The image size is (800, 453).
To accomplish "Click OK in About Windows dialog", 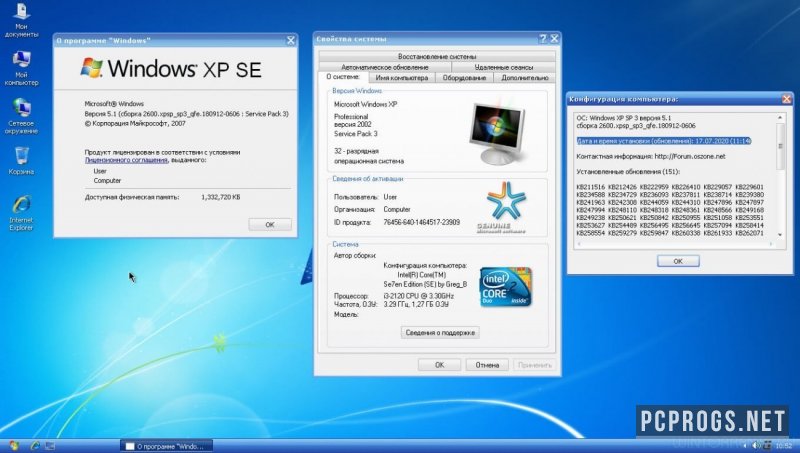I will (270, 224).
